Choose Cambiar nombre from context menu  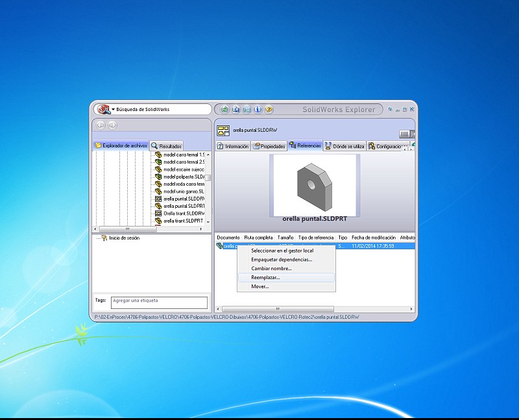coord(286,269)
